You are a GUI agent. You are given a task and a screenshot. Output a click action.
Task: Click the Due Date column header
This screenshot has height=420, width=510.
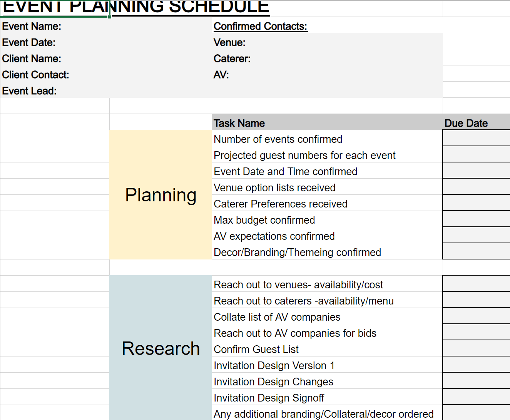[x=477, y=123]
